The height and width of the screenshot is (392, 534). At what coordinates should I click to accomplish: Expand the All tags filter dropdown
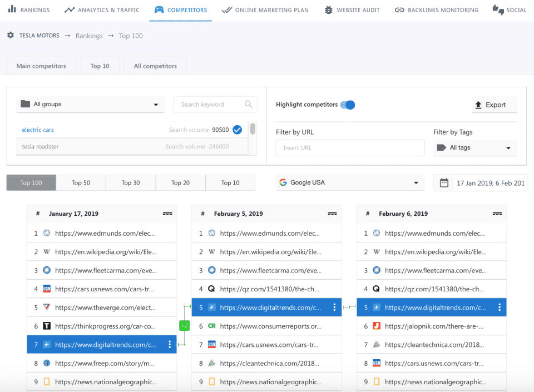click(474, 148)
